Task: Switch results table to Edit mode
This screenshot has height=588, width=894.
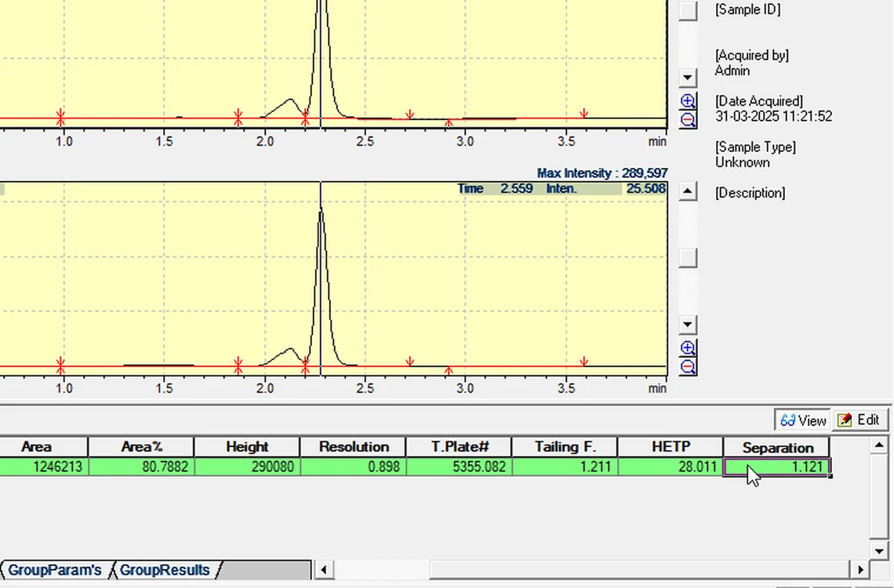Action: [x=859, y=420]
